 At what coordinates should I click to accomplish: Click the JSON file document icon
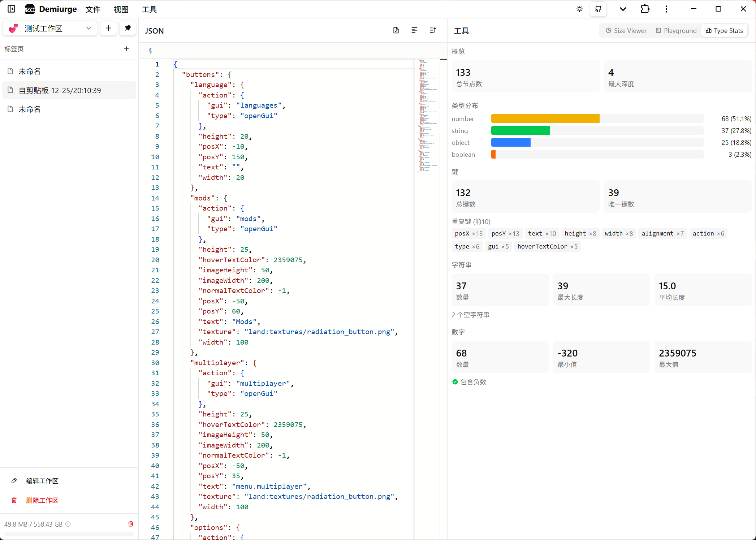click(x=396, y=30)
